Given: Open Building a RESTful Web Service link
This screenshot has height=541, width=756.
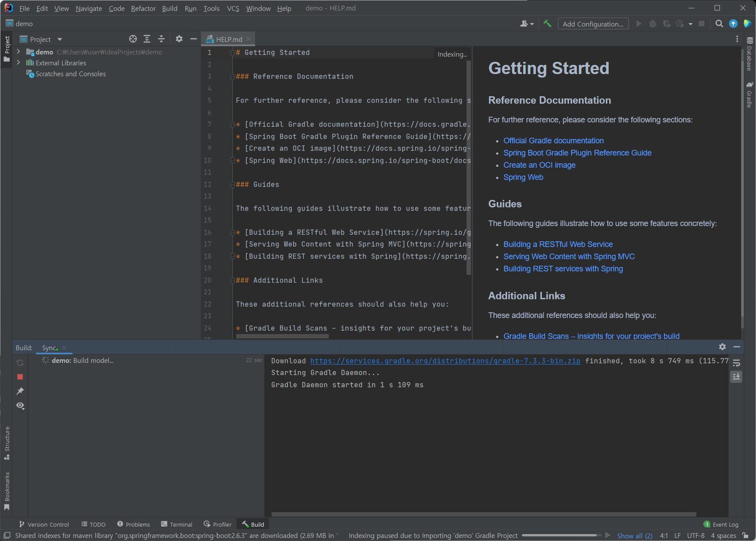Looking at the screenshot, I should 558,244.
